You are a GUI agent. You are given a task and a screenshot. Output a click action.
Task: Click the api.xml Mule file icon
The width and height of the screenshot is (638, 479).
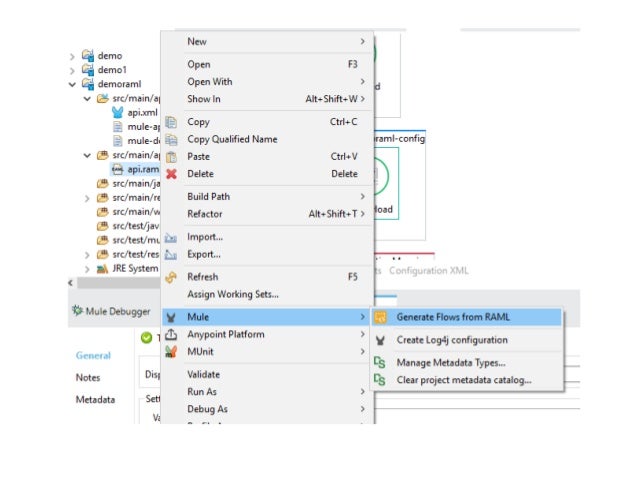click(118, 112)
